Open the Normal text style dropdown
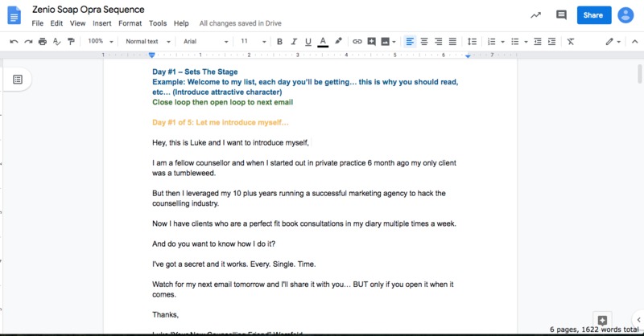This screenshot has height=336, width=644. 148,42
